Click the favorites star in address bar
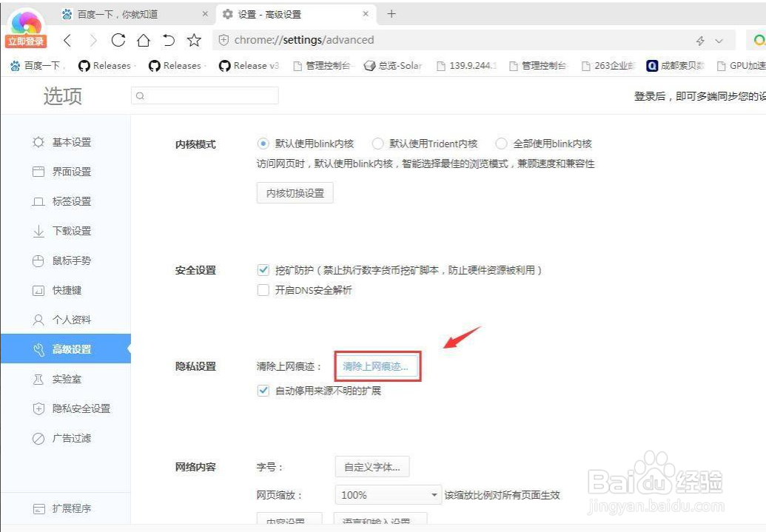The image size is (766, 532). tap(194, 41)
